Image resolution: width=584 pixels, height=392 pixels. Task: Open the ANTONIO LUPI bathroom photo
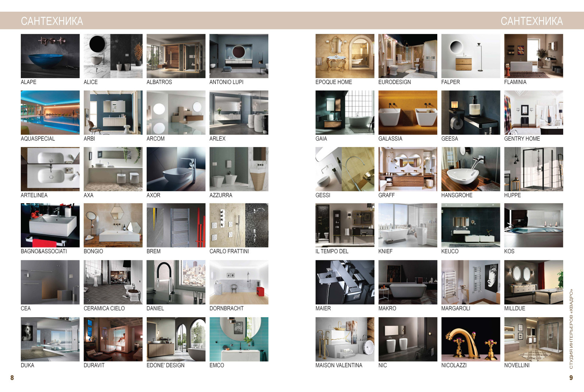pyautogui.click(x=239, y=56)
